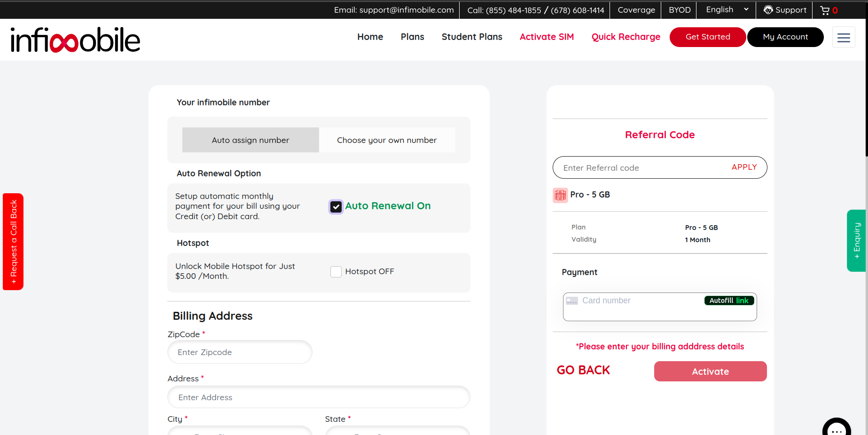Toggle the Auto Renewal On checkbox
Viewport: 868px width, 435px height.
pos(336,206)
